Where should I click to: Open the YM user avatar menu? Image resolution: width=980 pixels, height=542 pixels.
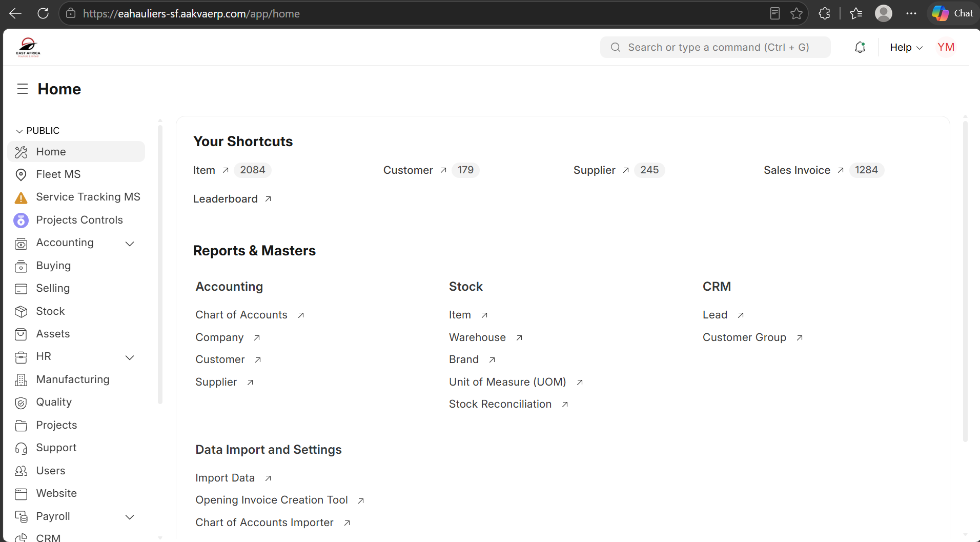pyautogui.click(x=946, y=47)
